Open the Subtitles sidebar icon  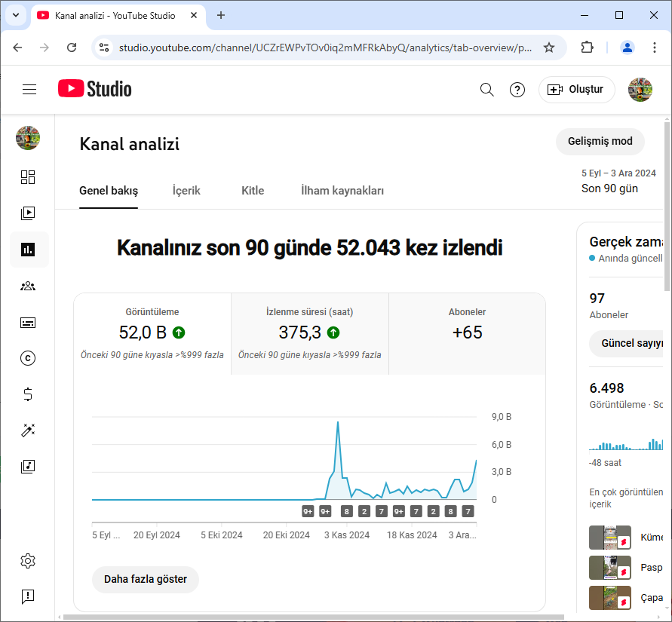coord(28,323)
